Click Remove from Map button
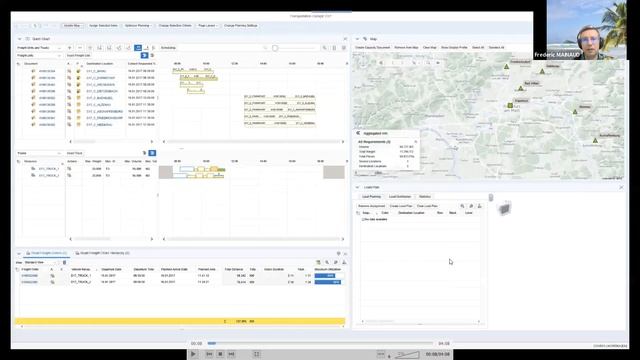Screen dimensions: 640x360 click(406, 48)
